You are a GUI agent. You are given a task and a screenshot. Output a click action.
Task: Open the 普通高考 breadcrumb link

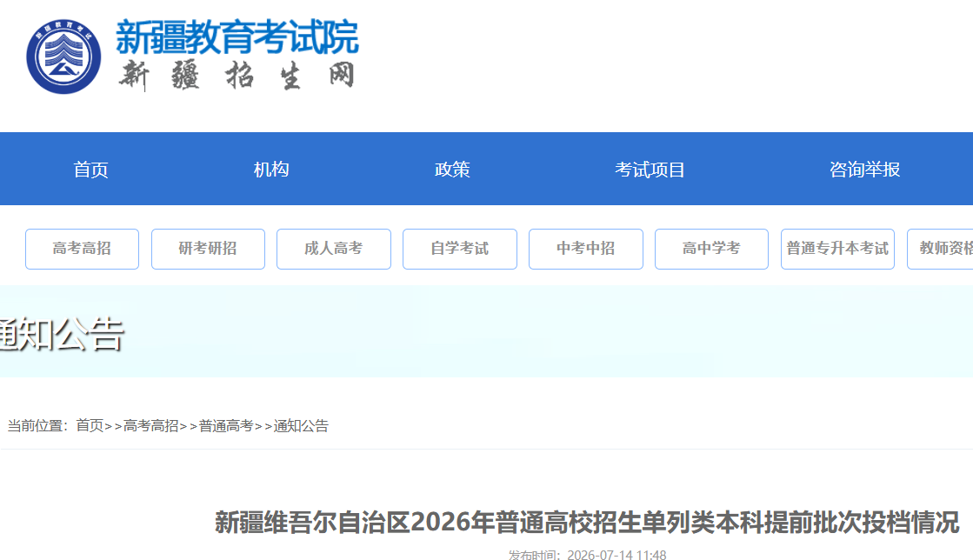[x=226, y=426]
